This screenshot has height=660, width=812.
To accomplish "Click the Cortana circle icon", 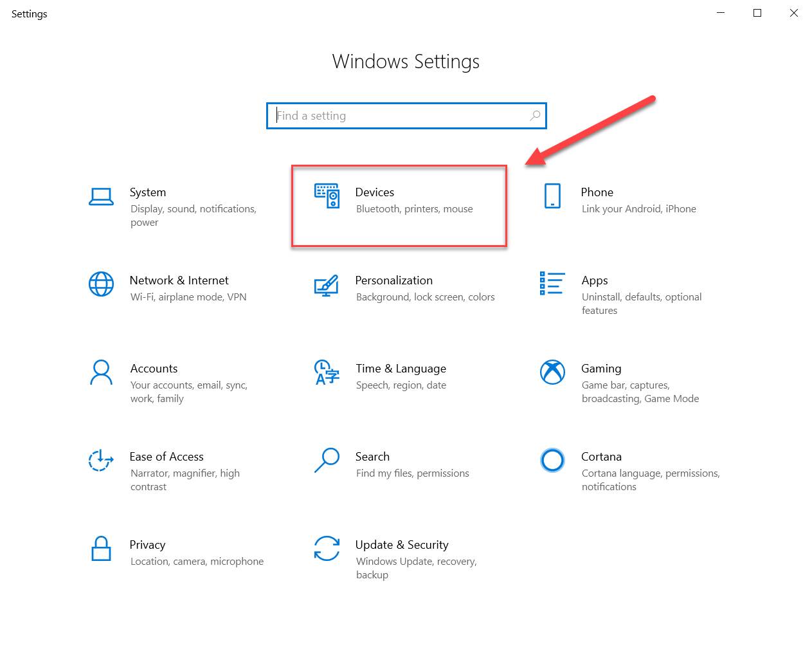I will pos(552,460).
